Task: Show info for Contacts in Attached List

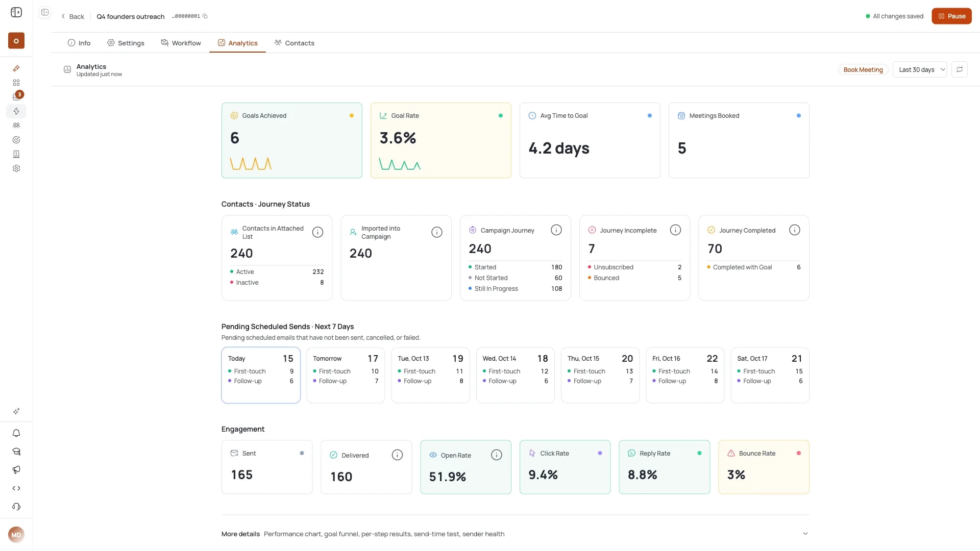Action: [x=317, y=233]
